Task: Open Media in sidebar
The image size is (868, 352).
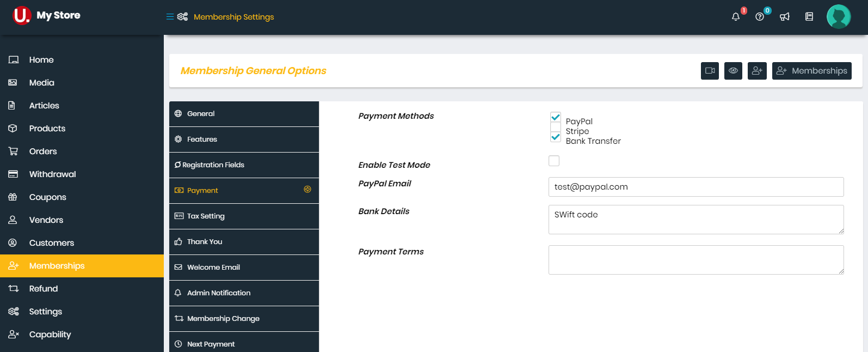Action: [x=82, y=83]
